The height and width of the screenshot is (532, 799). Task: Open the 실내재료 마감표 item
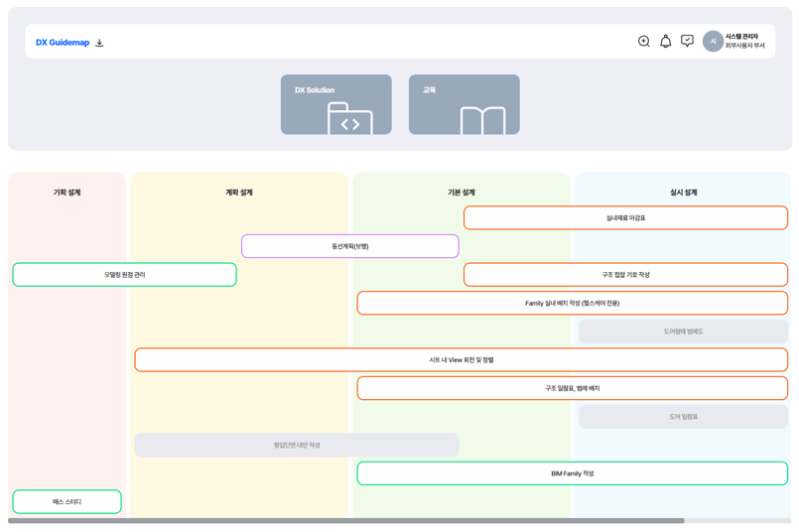(625, 217)
